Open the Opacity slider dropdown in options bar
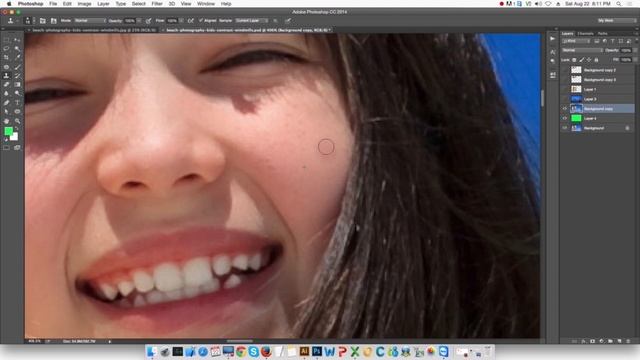Viewport: 640px width, 360px height. tap(139, 20)
